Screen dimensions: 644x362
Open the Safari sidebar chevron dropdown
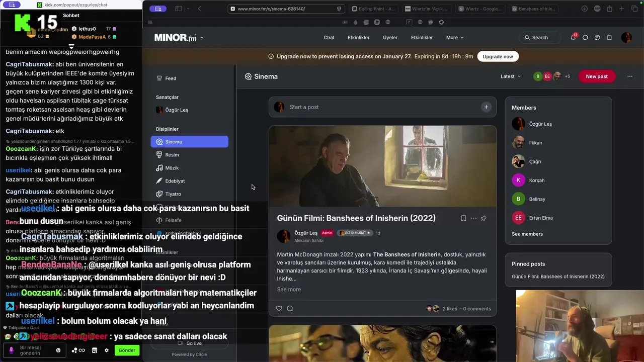(188, 9)
